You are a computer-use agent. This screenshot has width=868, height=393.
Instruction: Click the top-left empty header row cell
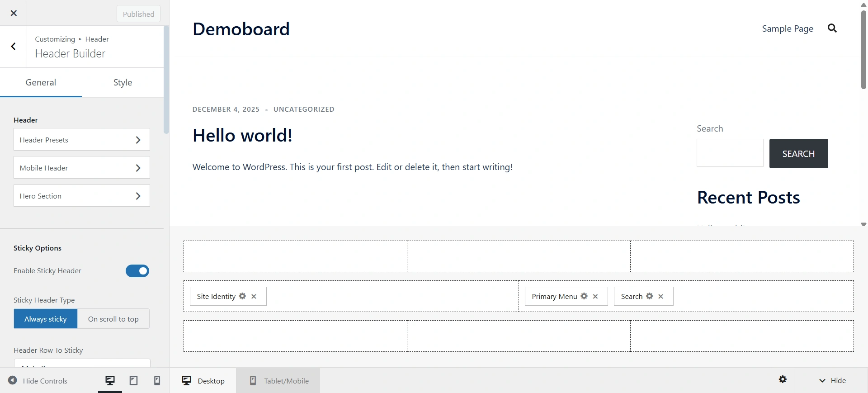pyautogui.click(x=295, y=256)
